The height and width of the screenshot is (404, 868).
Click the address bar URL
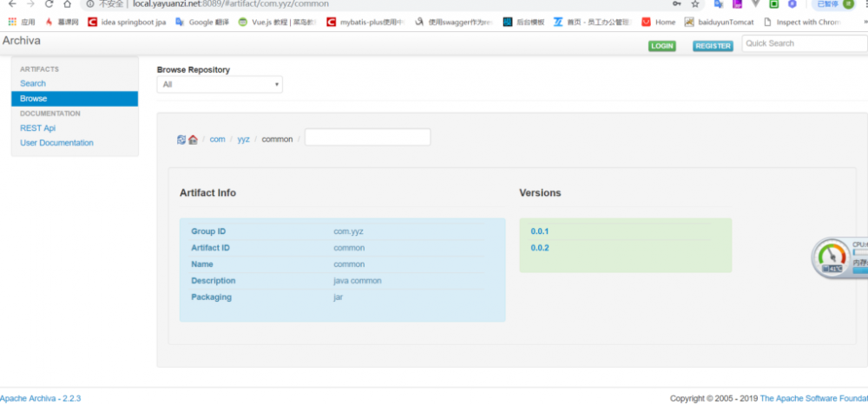coord(230,3)
